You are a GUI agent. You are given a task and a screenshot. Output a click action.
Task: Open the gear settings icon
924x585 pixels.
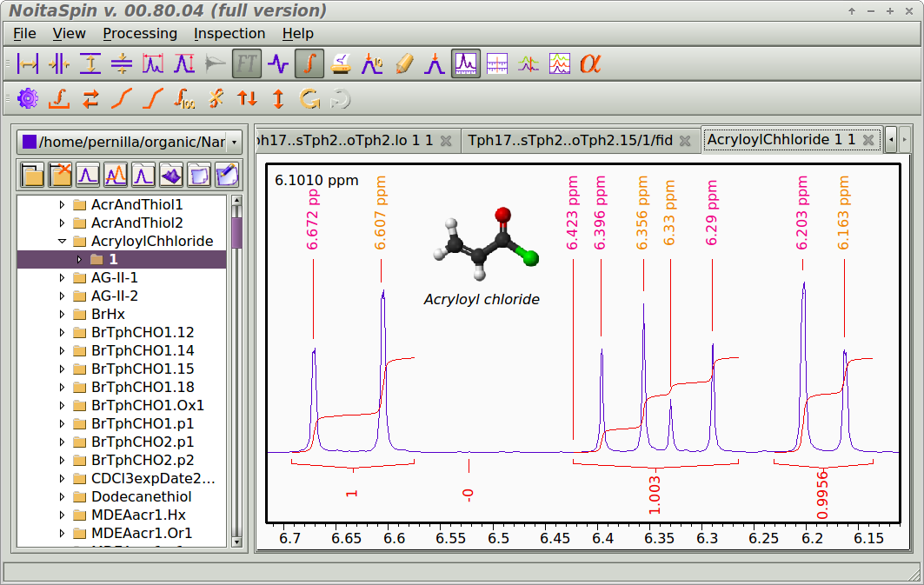click(28, 98)
